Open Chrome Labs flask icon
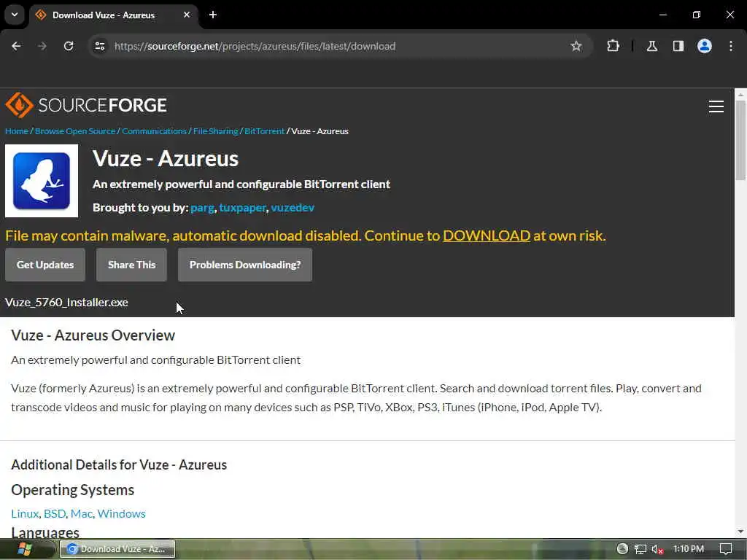The image size is (747, 560). (x=652, y=46)
